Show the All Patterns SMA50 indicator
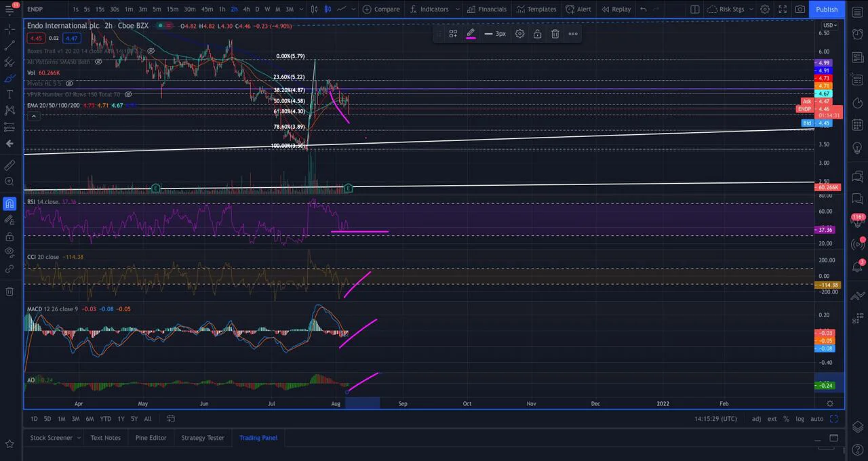The image size is (868, 461). coord(98,62)
